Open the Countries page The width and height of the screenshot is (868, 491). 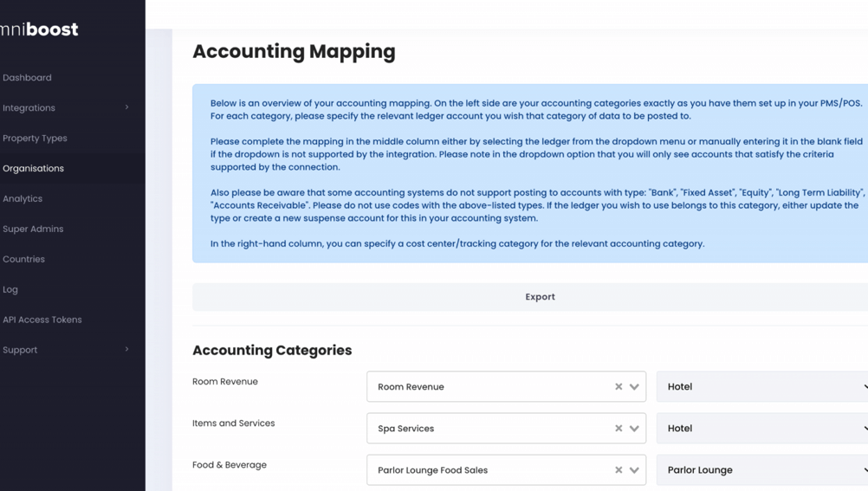click(23, 260)
